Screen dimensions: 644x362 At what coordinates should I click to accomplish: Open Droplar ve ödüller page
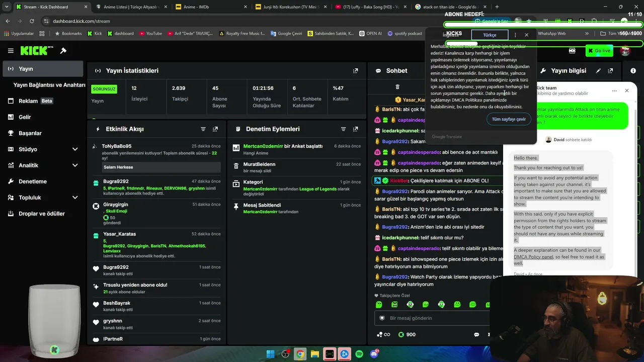[43, 214]
